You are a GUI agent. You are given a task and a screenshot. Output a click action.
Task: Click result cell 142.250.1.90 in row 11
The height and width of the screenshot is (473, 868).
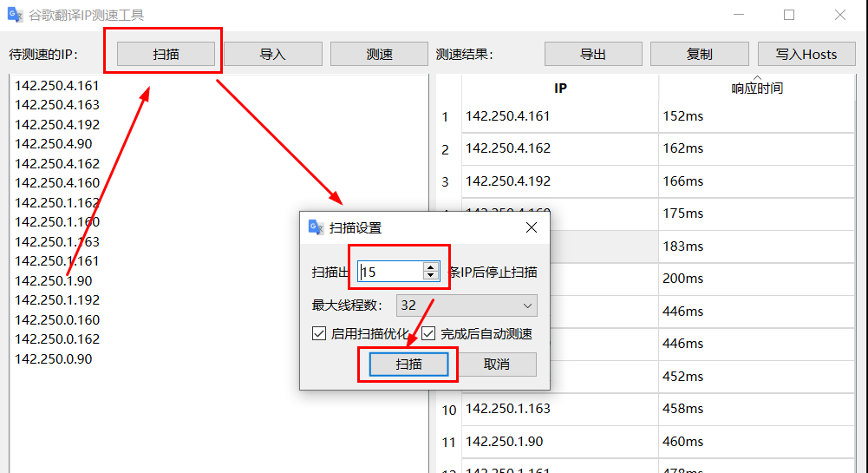pos(560,442)
